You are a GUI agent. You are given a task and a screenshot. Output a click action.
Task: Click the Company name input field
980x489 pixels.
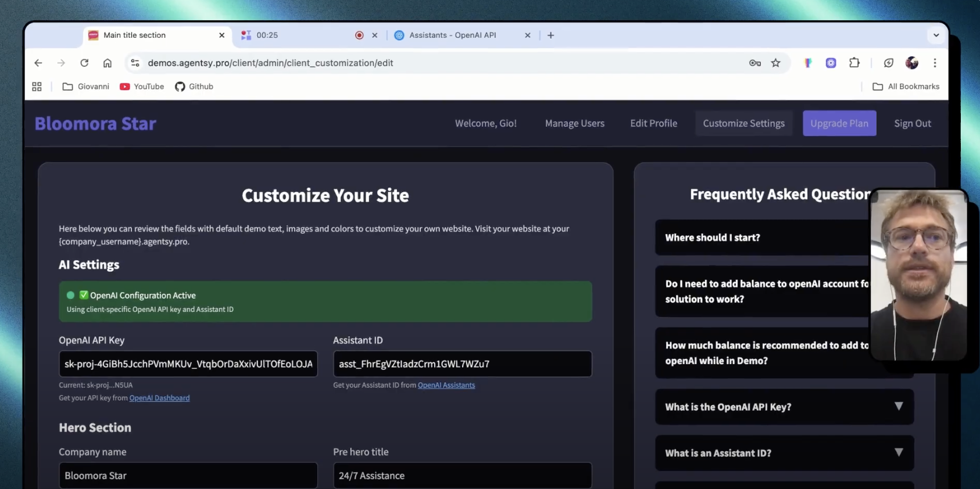point(188,476)
